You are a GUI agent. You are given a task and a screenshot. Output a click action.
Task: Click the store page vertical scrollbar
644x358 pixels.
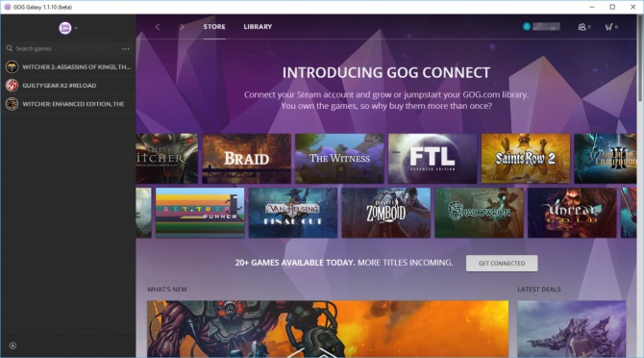tap(640, 58)
